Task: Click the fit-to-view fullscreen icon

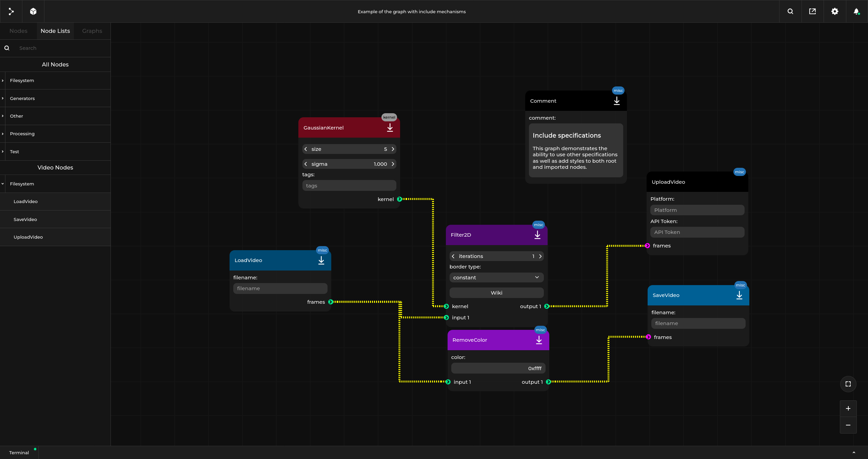Action: point(848,384)
